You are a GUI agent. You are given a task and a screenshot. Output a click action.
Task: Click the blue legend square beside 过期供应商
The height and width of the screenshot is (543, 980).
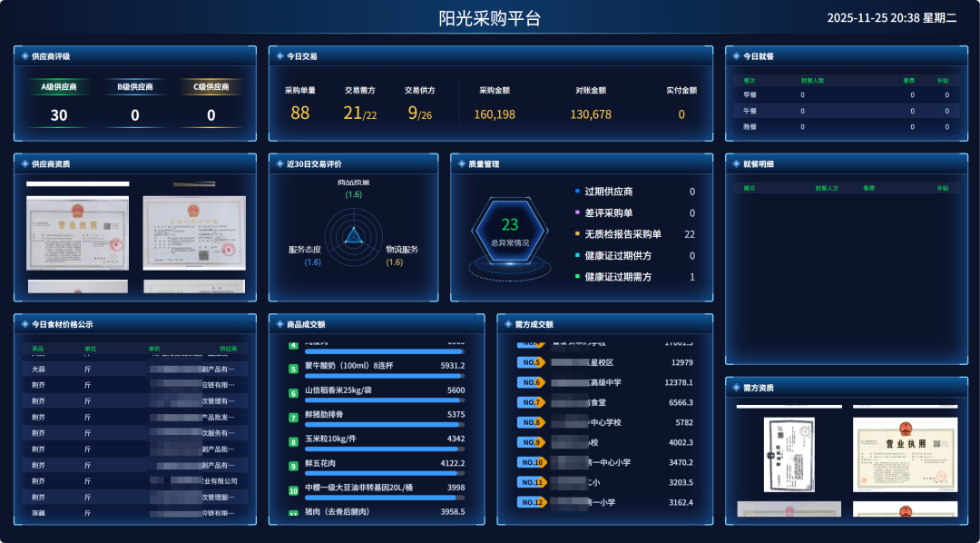[577, 192]
